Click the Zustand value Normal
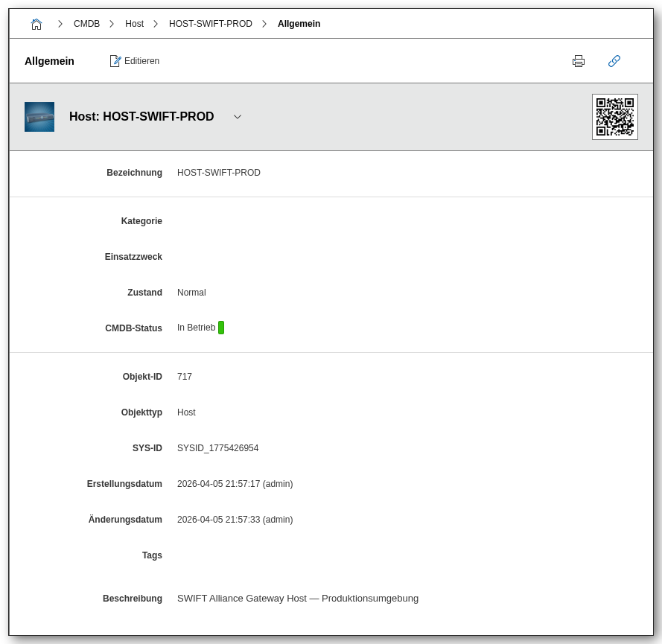This screenshot has height=644, width=662. pyautogui.click(x=191, y=293)
